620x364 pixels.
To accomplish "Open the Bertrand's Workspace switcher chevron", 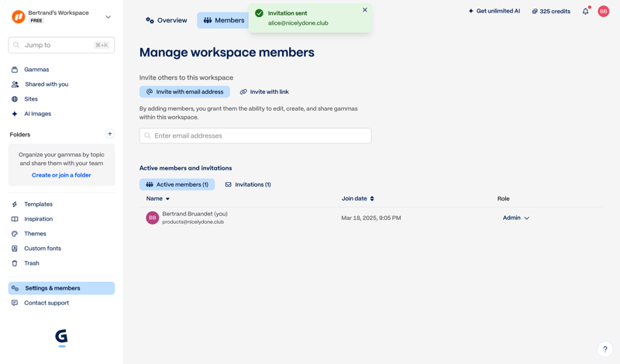I will [108, 17].
